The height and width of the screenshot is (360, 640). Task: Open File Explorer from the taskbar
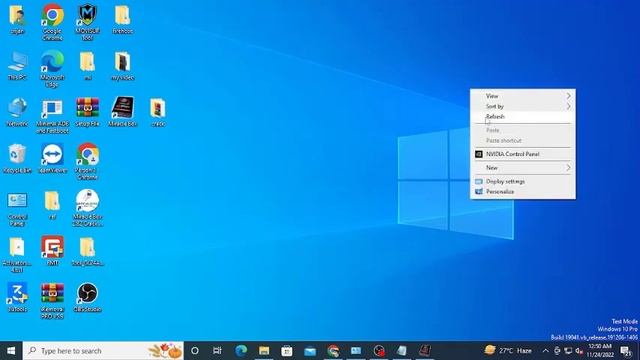[264, 351]
